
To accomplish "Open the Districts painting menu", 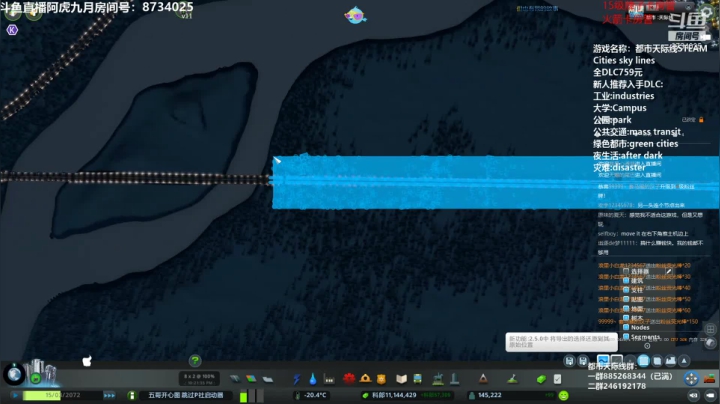I will coord(268,379).
